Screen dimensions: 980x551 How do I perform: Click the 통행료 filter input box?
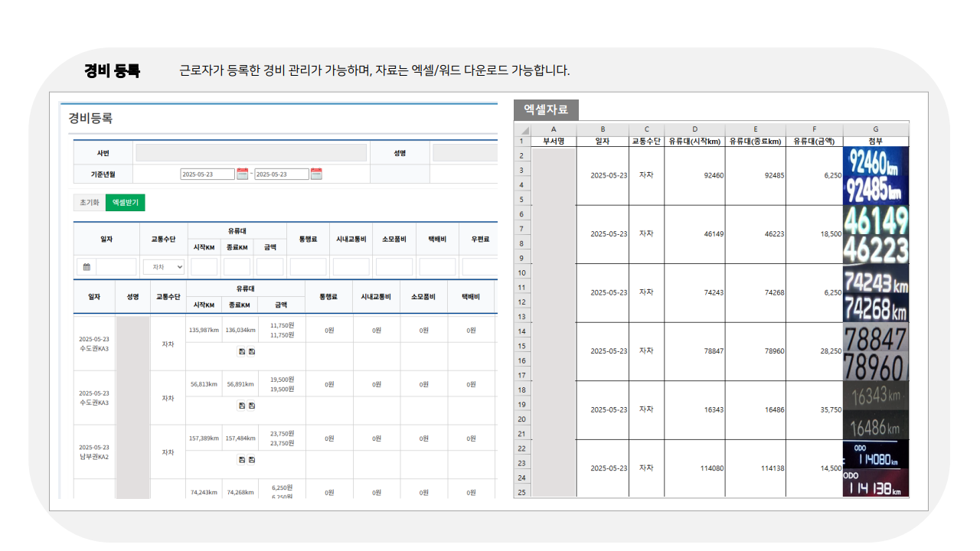click(x=307, y=266)
